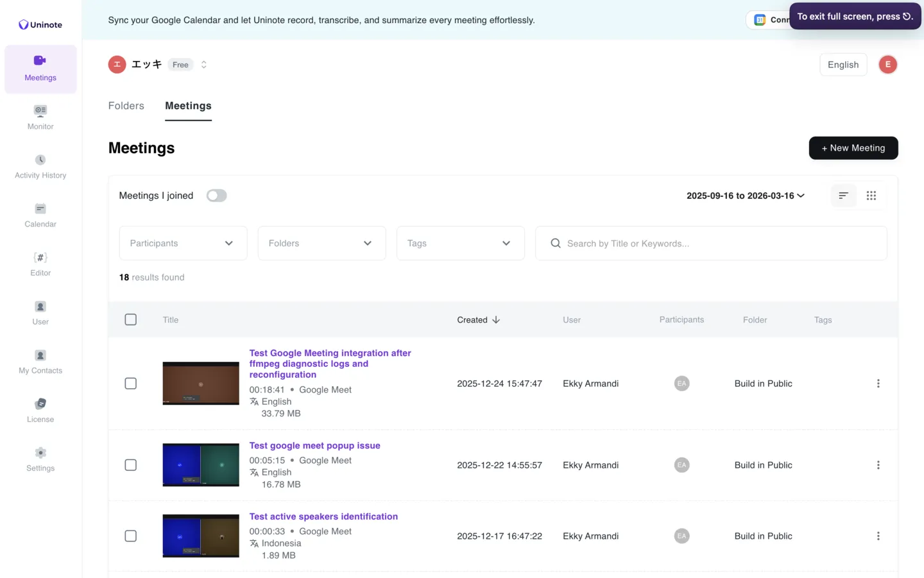Open the date range dropdown

click(745, 196)
